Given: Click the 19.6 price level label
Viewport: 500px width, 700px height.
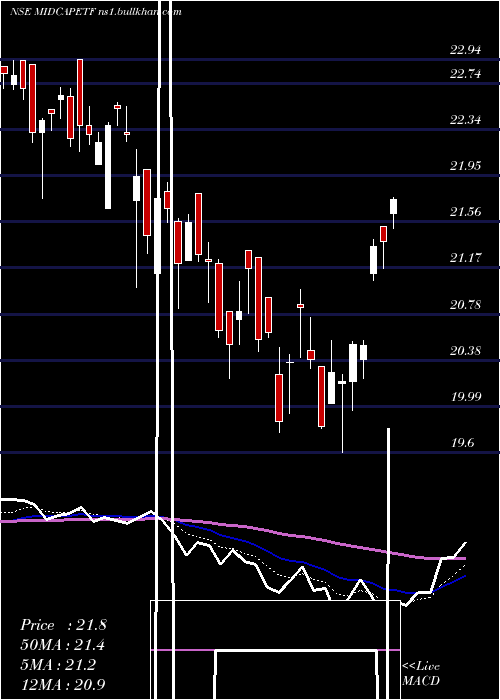Looking at the screenshot, I should click(x=462, y=442).
